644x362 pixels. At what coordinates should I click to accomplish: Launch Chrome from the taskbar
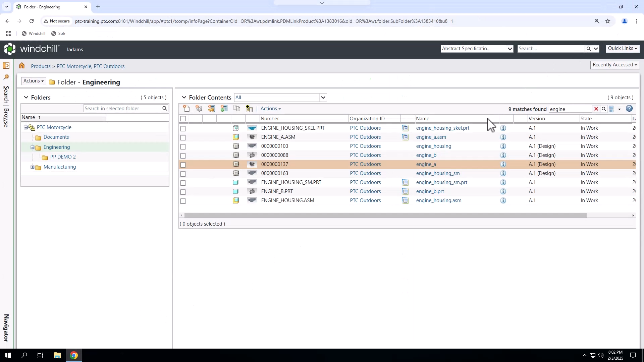point(74,355)
